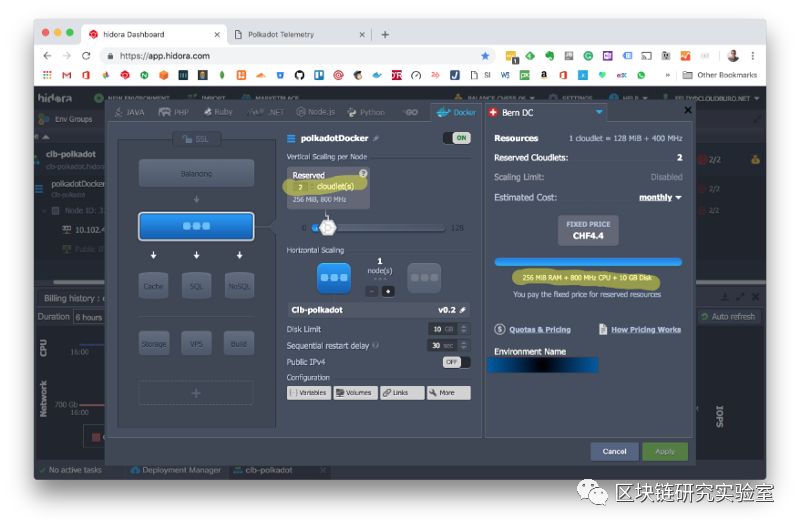
Task: Open the GitHub bookmark
Action: 299,75
